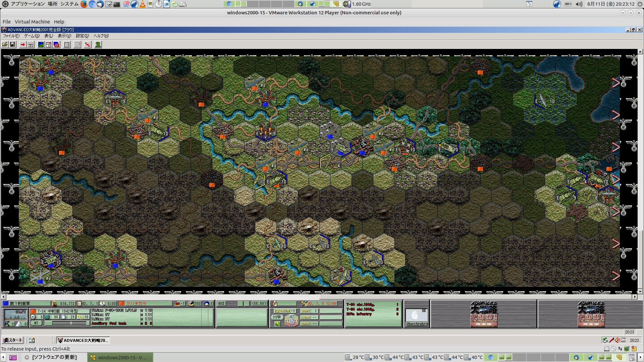Click horizontal scrollbar right arrow
644x362 pixels.
point(635,297)
